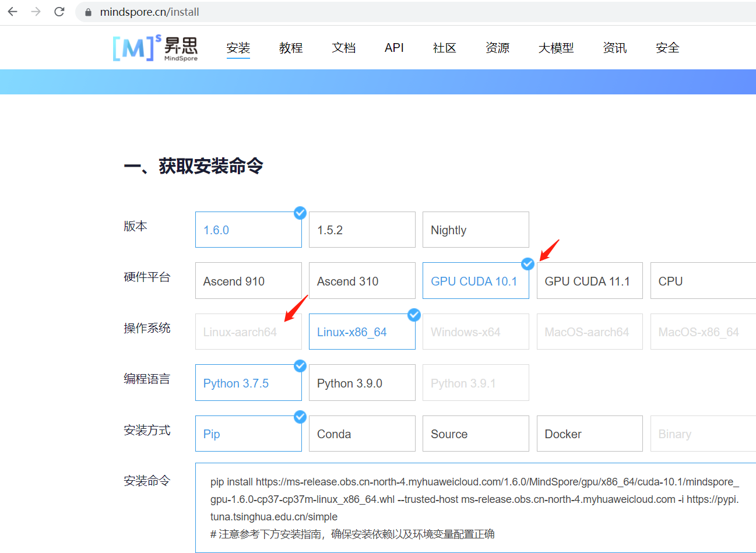Select Linux-aarch64 operating system
Viewport: 756px width, 553px height.
click(x=248, y=332)
